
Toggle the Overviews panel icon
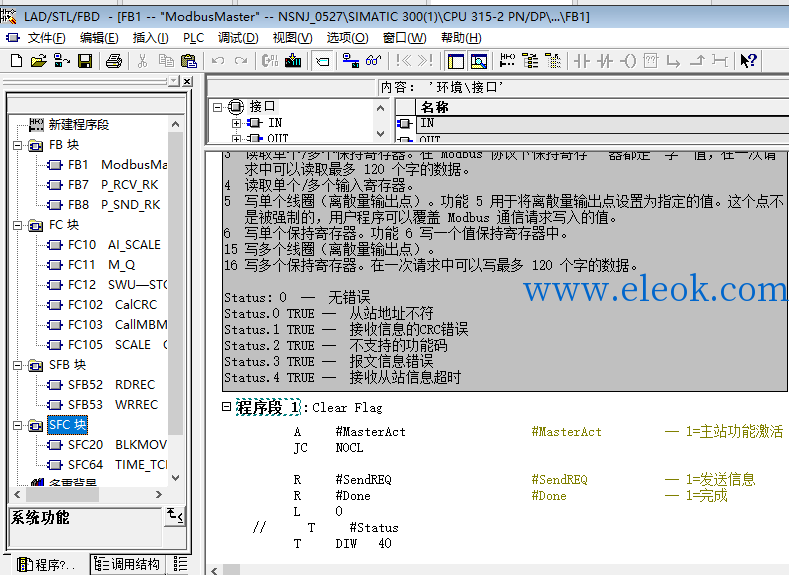point(456,61)
